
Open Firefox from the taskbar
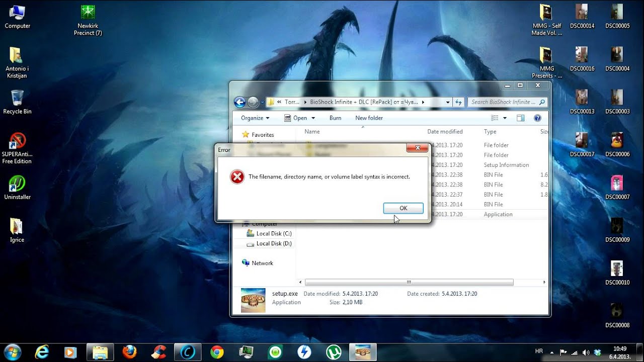point(130,352)
